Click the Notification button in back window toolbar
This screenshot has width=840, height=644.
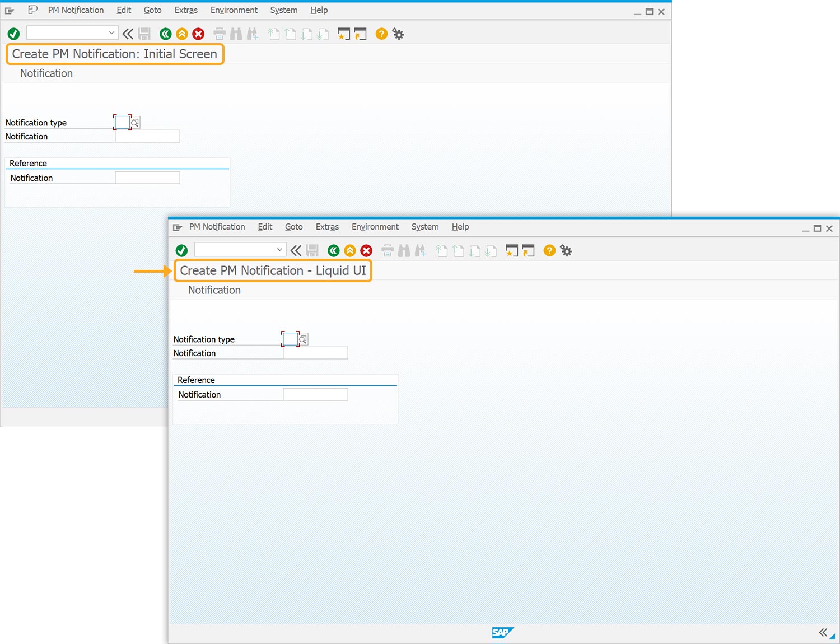point(46,73)
